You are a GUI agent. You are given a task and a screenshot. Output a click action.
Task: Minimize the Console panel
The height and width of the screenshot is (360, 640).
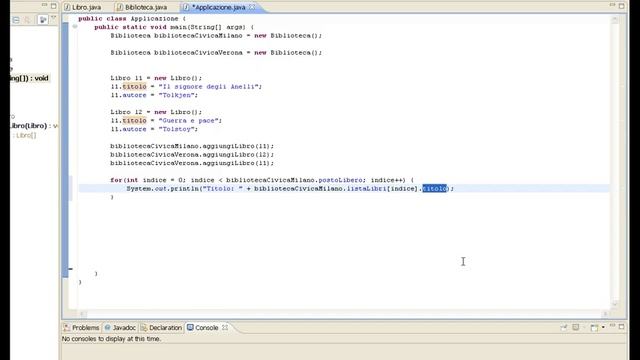click(x=612, y=326)
